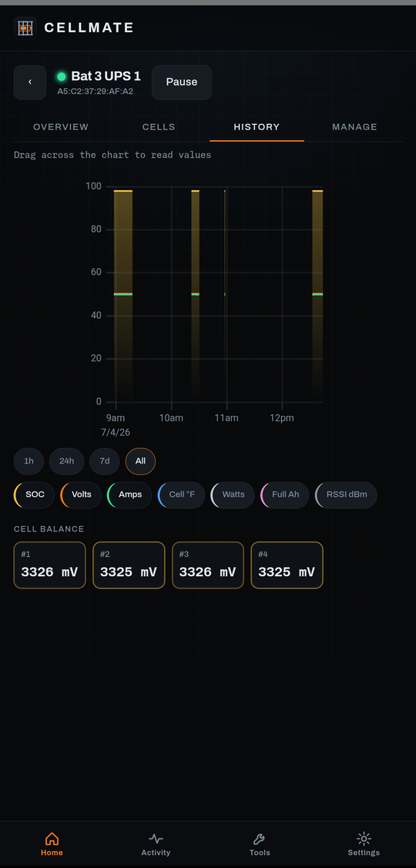
Task: Select the 7d time range
Action: click(105, 461)
